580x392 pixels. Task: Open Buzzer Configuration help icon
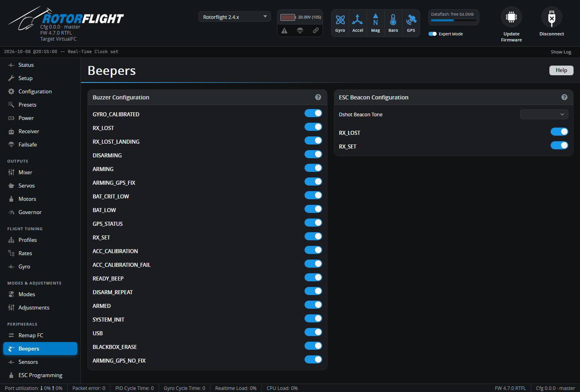coord(318,97)
